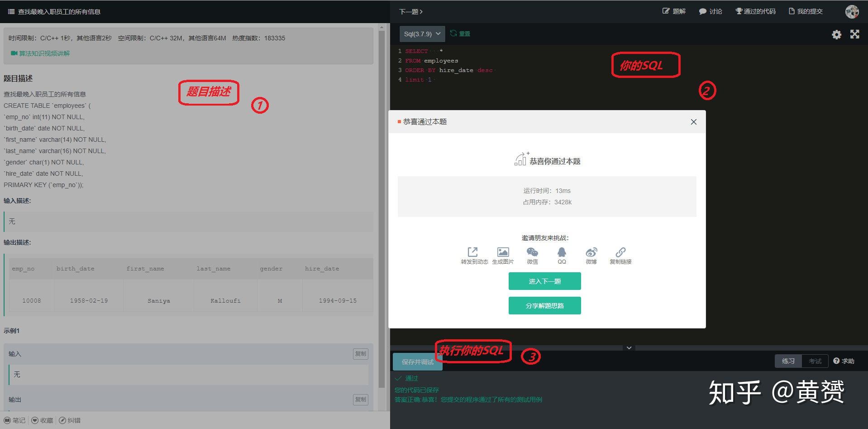Click the left panel vertical scrollbar
This screenshot has height=429, width=868.
[x=382, y=208]
